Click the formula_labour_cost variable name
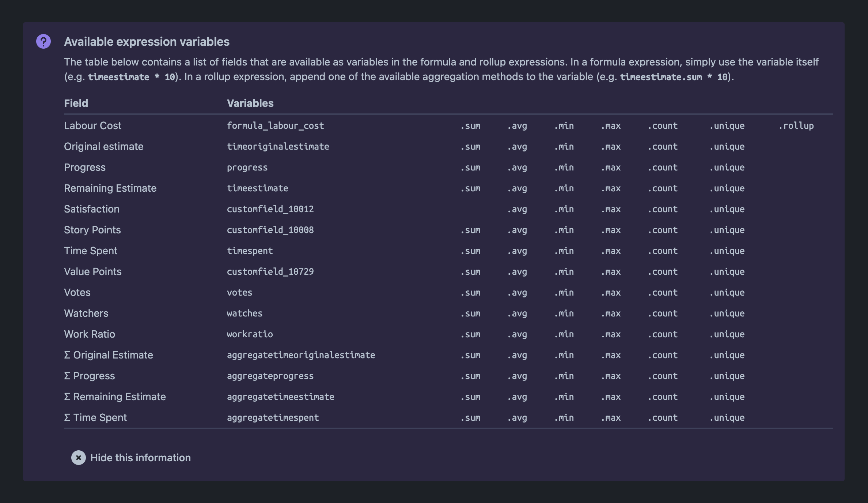The image size is (868, 503). [275, 125]
